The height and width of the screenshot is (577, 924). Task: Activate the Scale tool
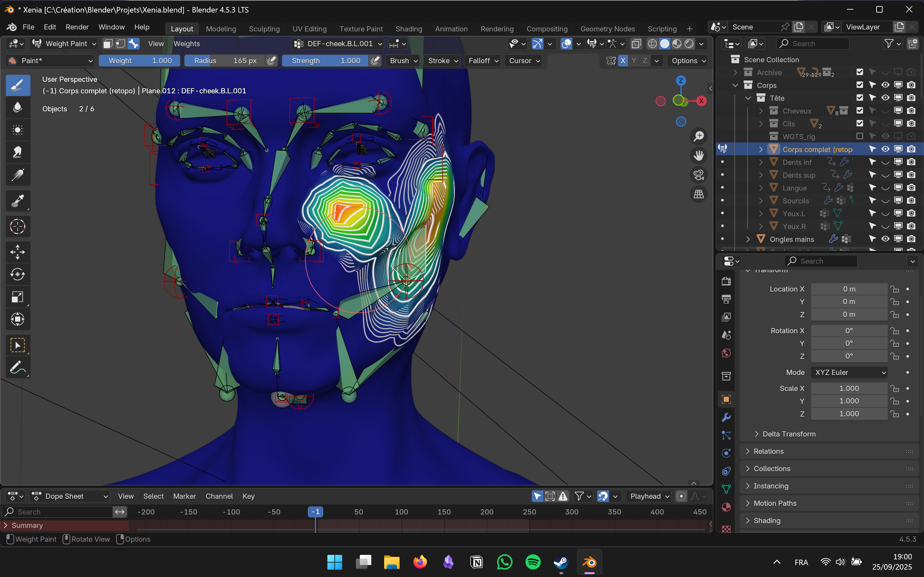[18, 297]
